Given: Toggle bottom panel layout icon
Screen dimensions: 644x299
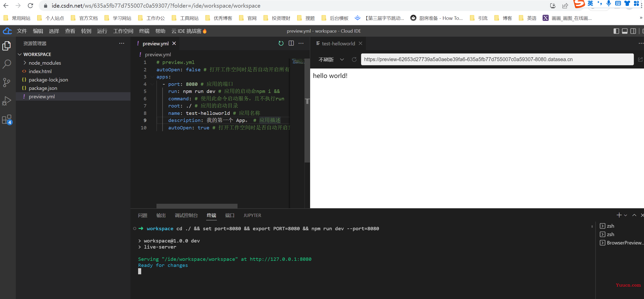Looking at the screenshot, I should [625, 31].
